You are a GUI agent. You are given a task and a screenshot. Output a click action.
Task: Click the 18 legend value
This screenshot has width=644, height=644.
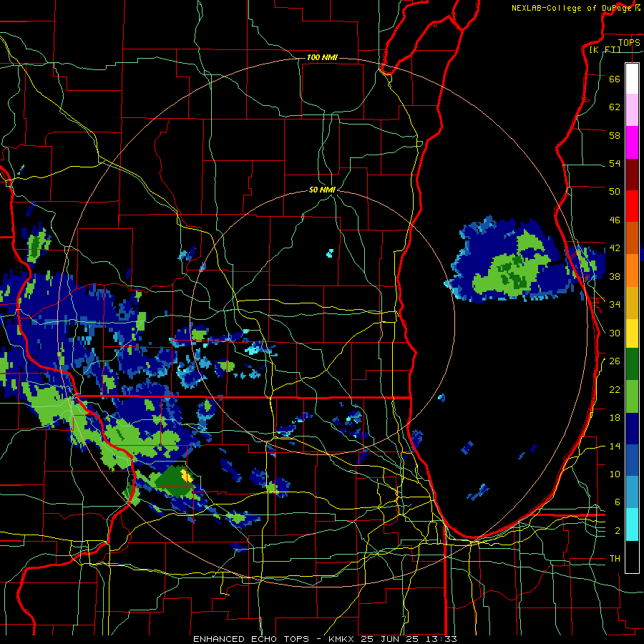615,418
